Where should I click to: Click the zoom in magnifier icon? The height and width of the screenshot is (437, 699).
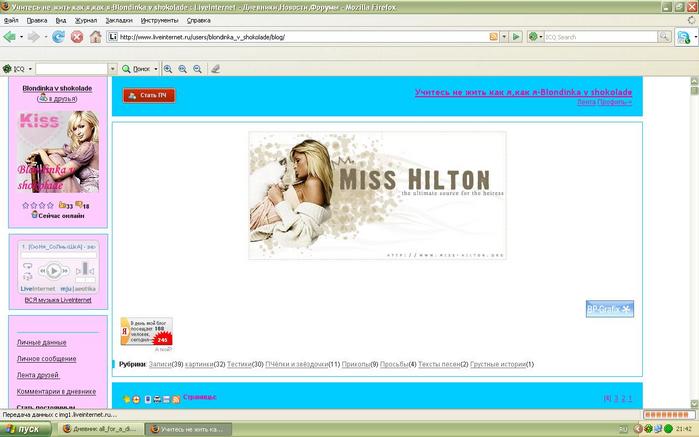click(168, 69)
